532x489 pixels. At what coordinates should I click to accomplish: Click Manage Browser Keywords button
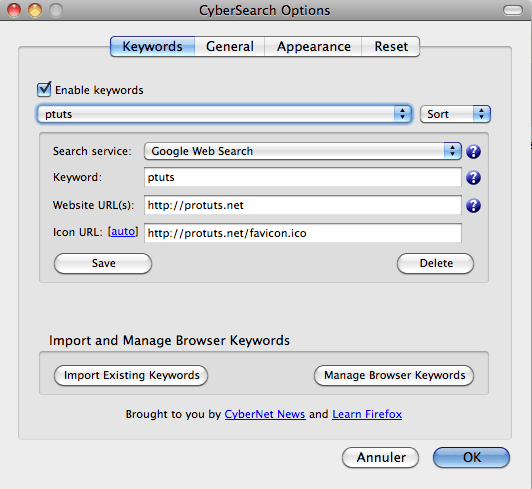[394, 375]
